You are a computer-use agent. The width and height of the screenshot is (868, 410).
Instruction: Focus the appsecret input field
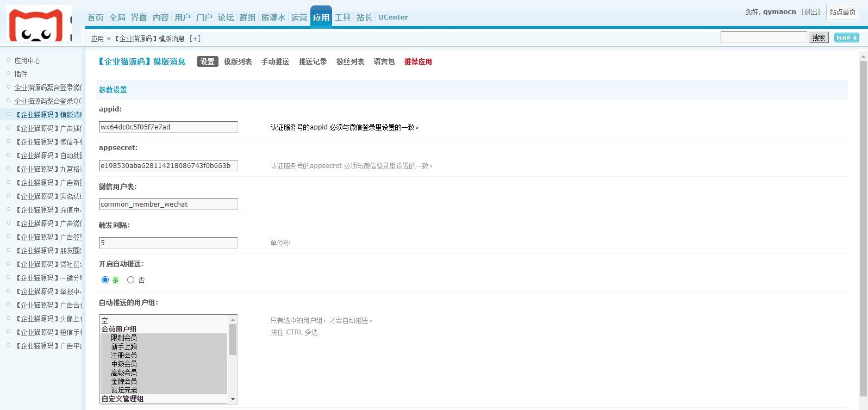[168, 166]
